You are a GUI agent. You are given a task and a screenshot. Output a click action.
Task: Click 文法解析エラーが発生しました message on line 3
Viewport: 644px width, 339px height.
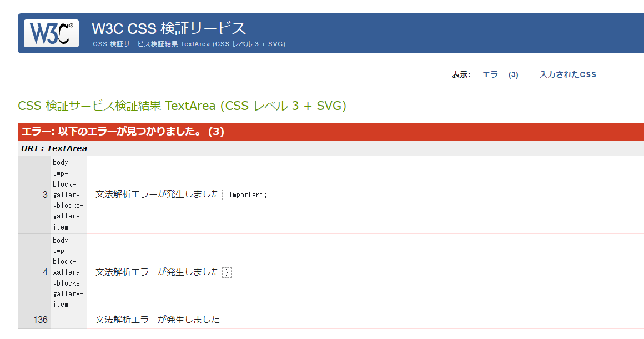(158, 195)
